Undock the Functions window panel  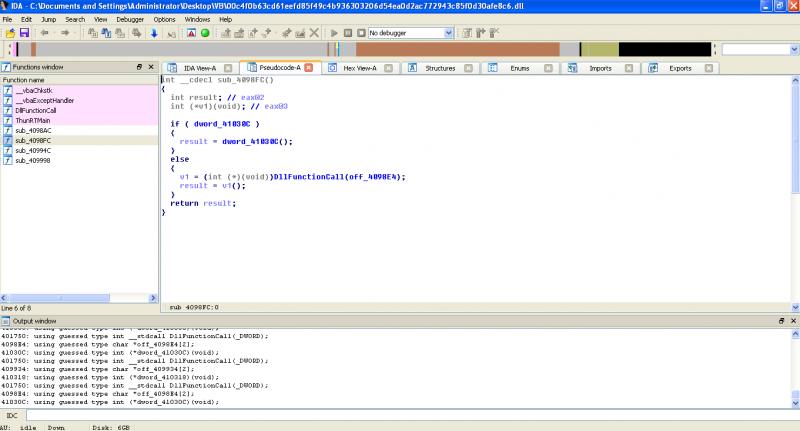coord(139,67)
